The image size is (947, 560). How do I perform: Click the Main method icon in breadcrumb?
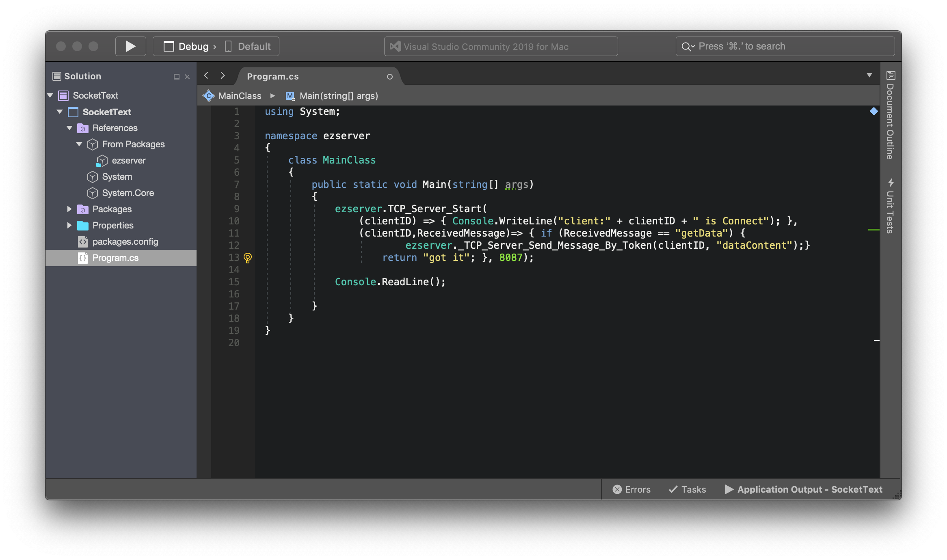pos(290,96)
